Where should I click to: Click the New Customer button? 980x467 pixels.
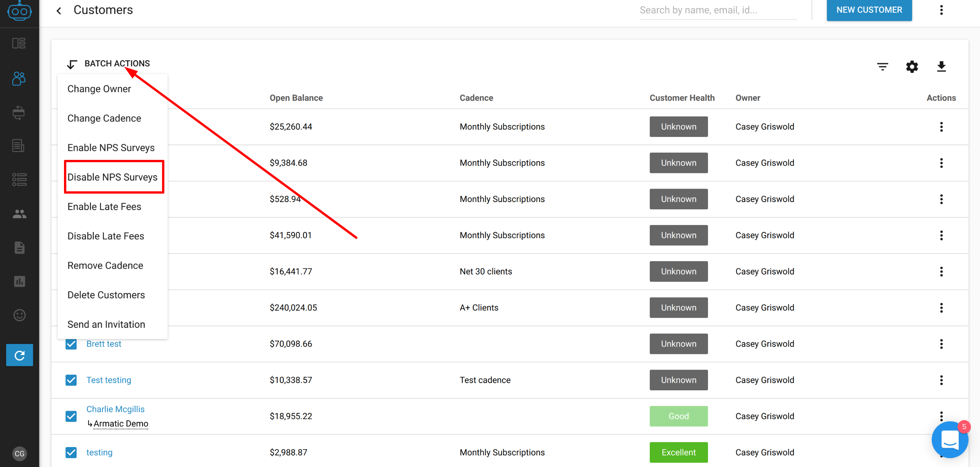tap(869, 10)
